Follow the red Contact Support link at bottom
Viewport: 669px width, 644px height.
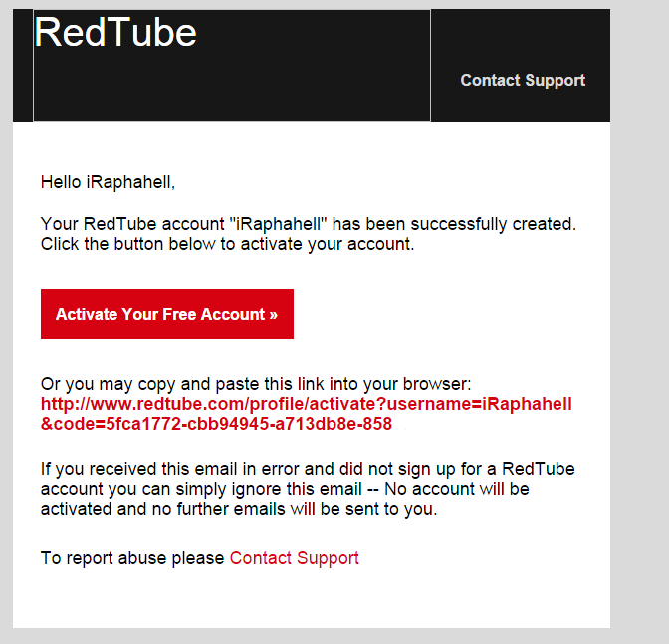pyautogui.click(x=295, y=558)
